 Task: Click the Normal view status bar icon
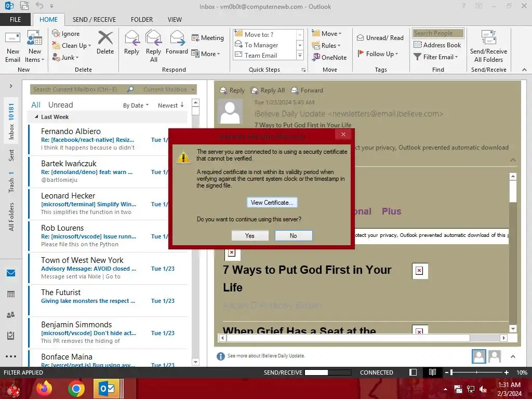(413, 372)
